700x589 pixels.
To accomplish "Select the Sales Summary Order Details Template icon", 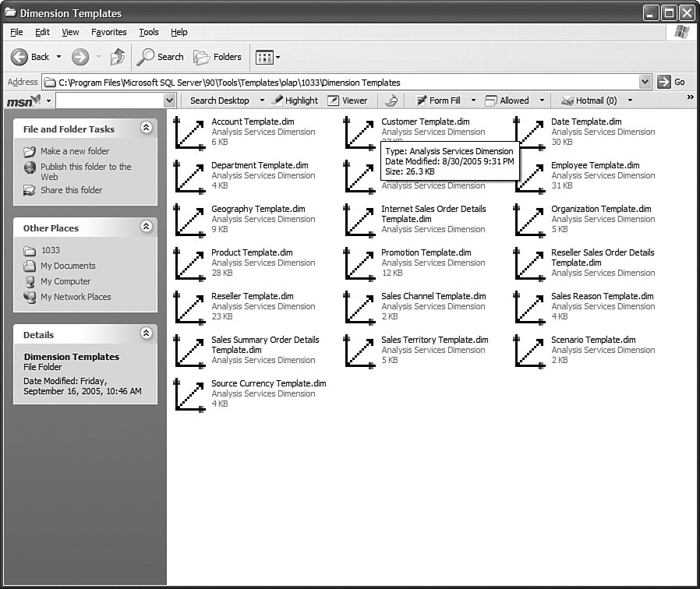I will click(x=189, y=351).
